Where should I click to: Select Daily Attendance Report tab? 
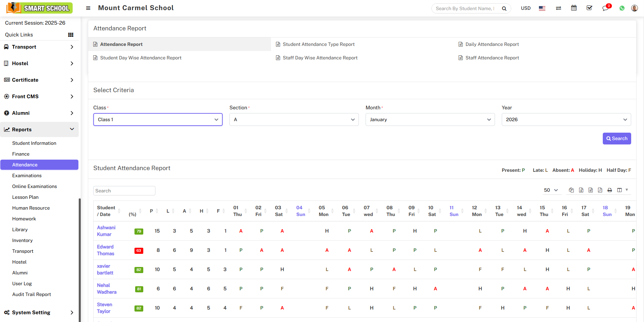click(x=492, y=44)
